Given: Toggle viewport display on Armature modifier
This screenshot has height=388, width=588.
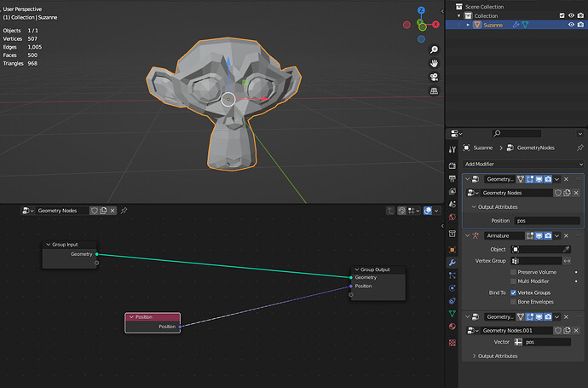Looking at the screenshot, I should pyautogui.click(x=539, y=235).
